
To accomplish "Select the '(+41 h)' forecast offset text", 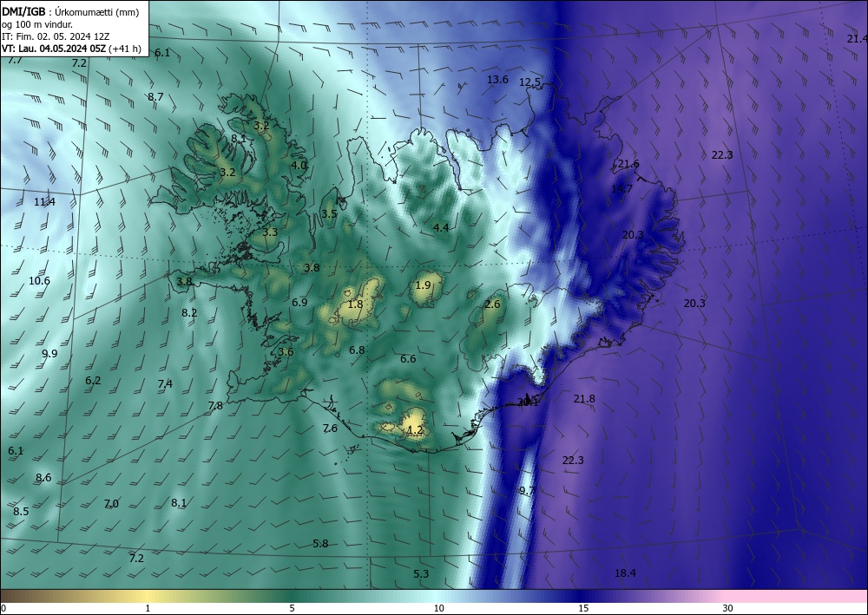I will 125,49.
